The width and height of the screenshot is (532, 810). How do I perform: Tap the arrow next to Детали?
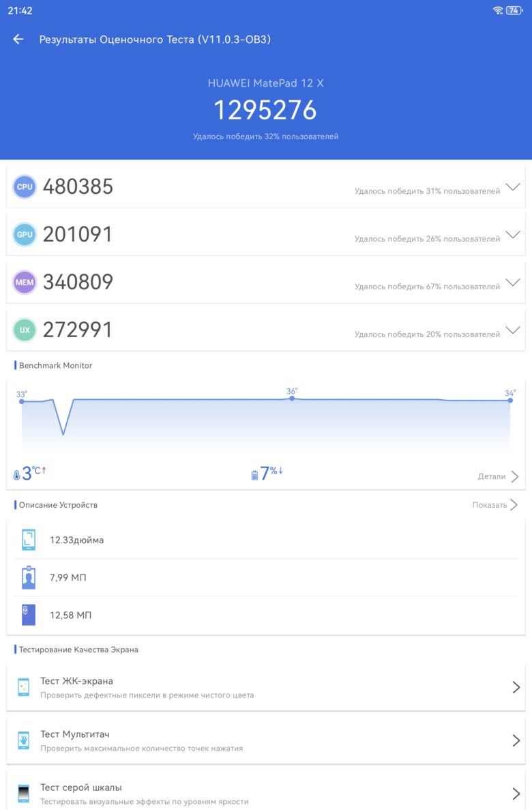(515, 476)
